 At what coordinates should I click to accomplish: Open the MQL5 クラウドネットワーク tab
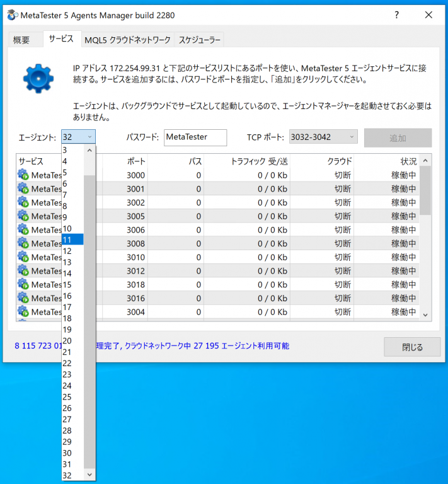(x=127, y=40)
